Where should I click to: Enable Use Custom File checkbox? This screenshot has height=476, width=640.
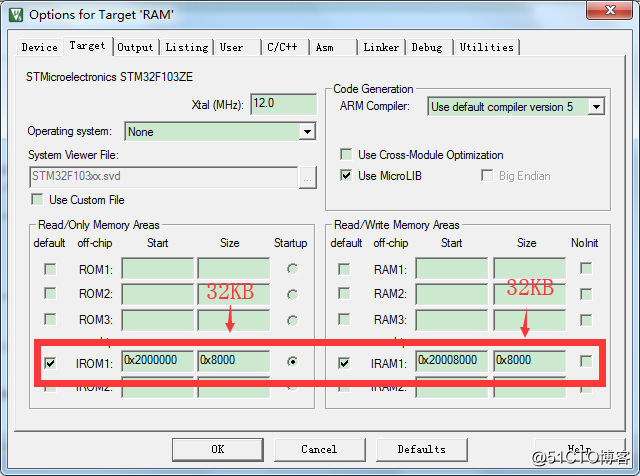(x=37, y=199)
